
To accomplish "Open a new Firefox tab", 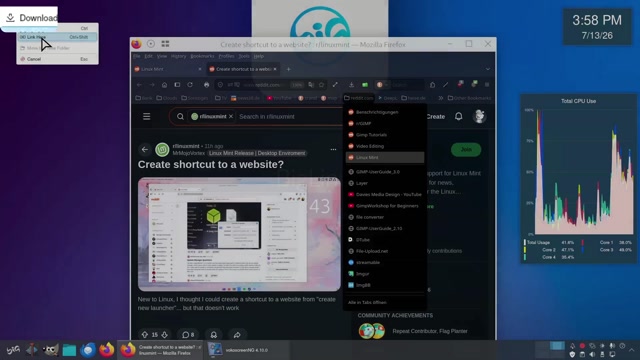I will (x=288, y=69).
